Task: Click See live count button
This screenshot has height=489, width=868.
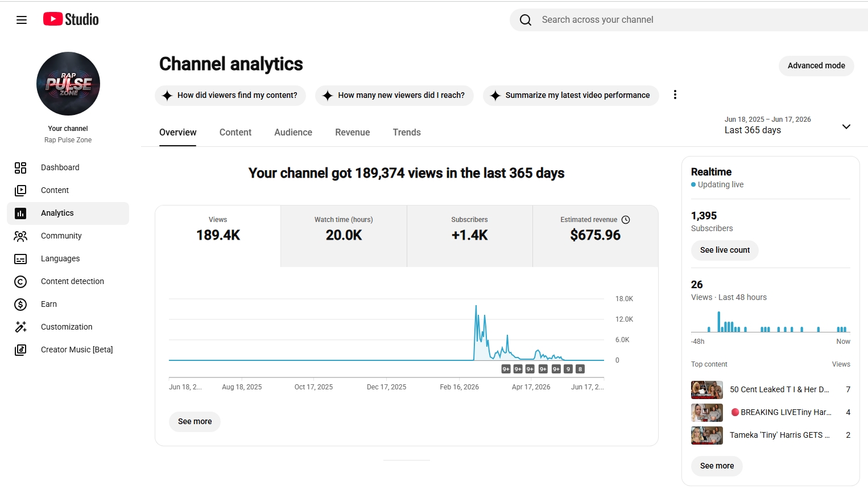Action: click(x=725, y=250)
